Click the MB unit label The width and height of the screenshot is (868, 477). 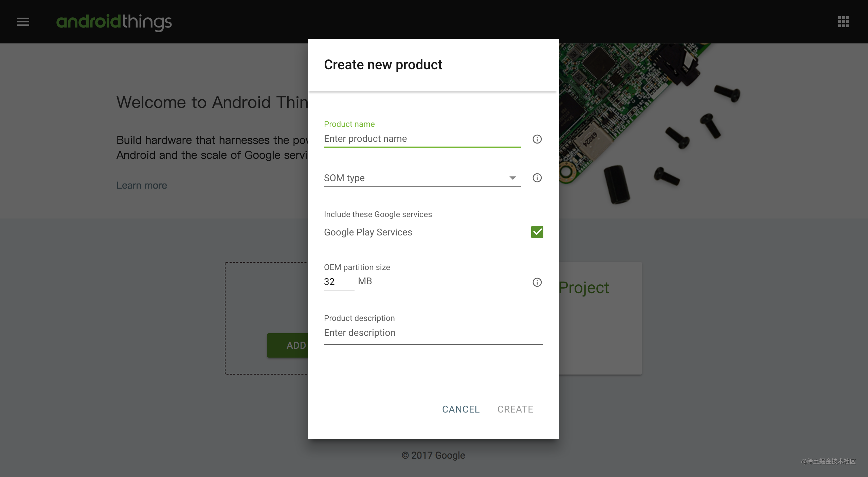click(365, 281)
